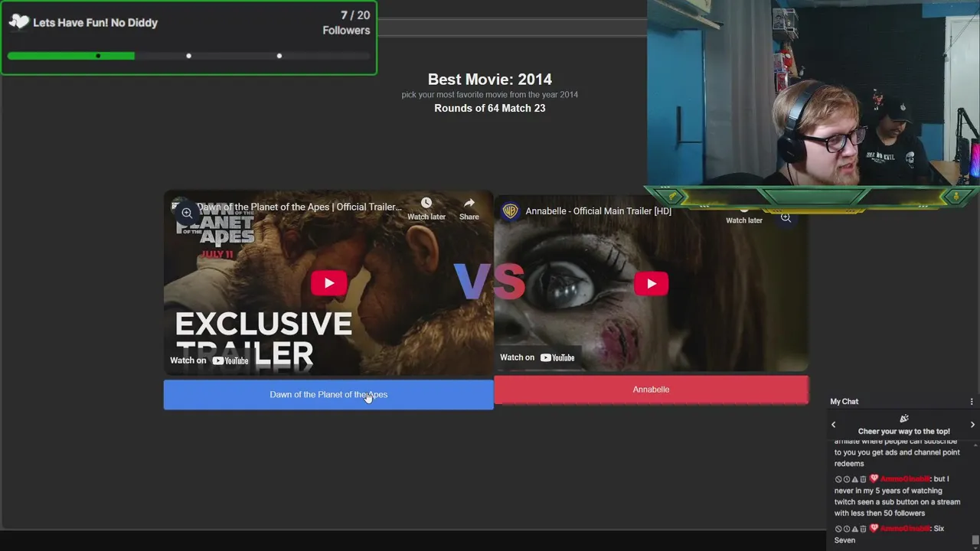Delete the 'Six Seven' chat message
Screen dimensions: 980x551
pos(863,529)
